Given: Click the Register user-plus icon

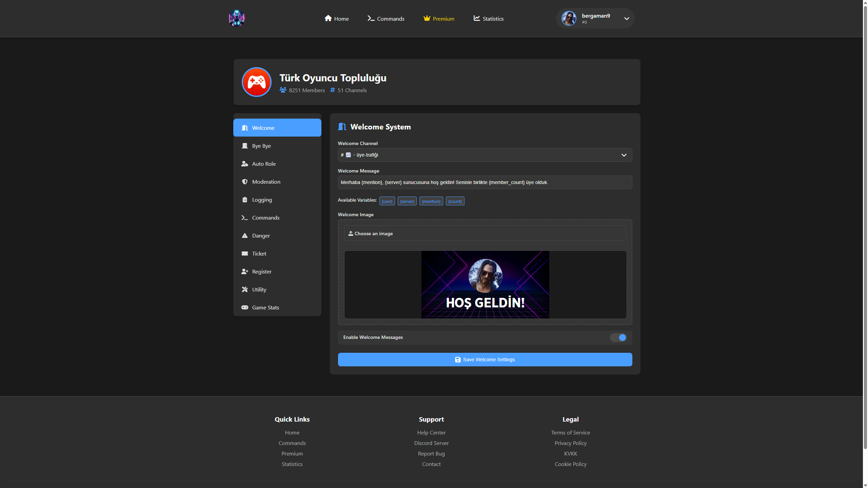Looking at the screenshot, I should coord(245,271).
